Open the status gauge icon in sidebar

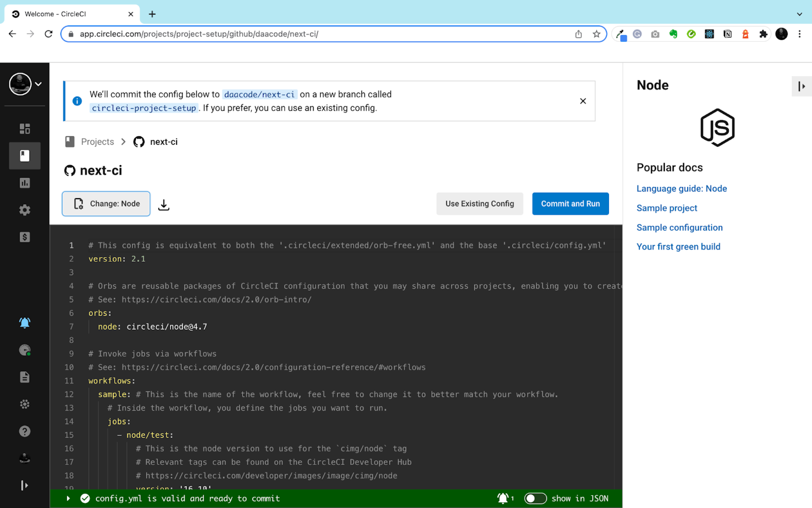click(x=25, y=350)
